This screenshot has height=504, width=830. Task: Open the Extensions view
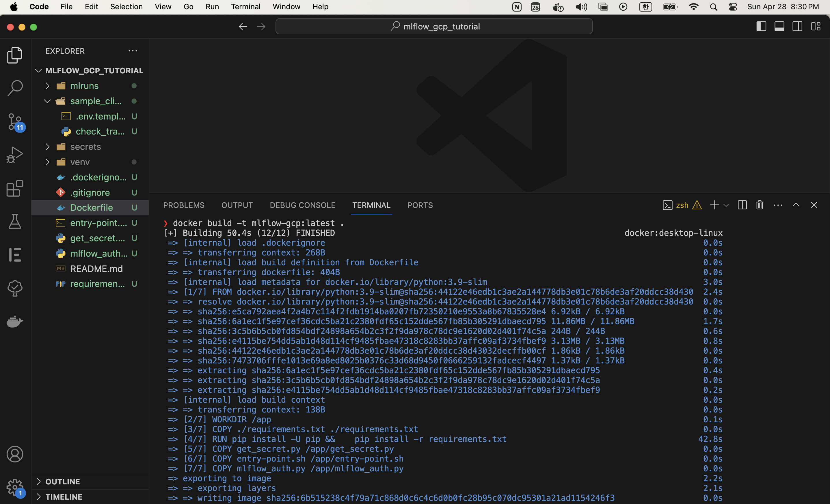coord(15,188)
